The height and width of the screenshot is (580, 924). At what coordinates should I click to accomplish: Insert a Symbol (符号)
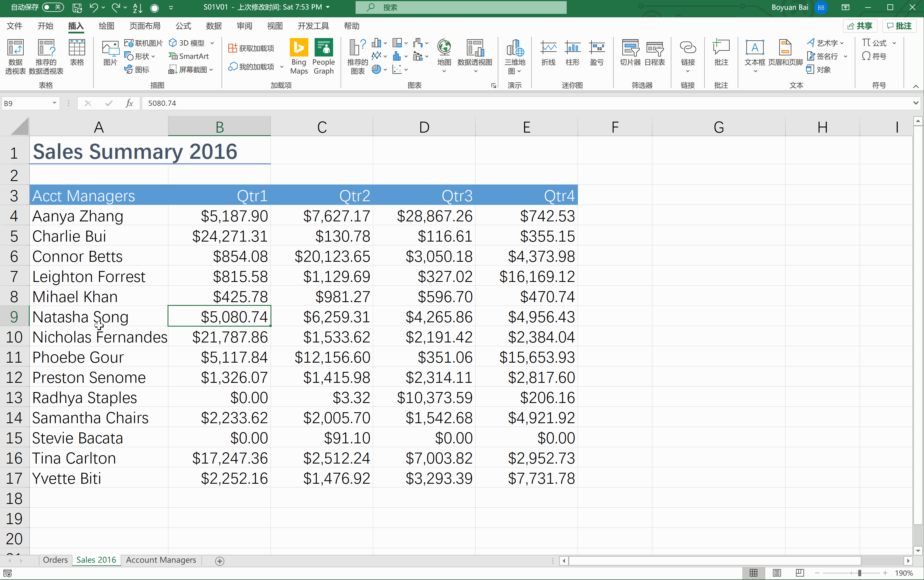pos(874,56)
